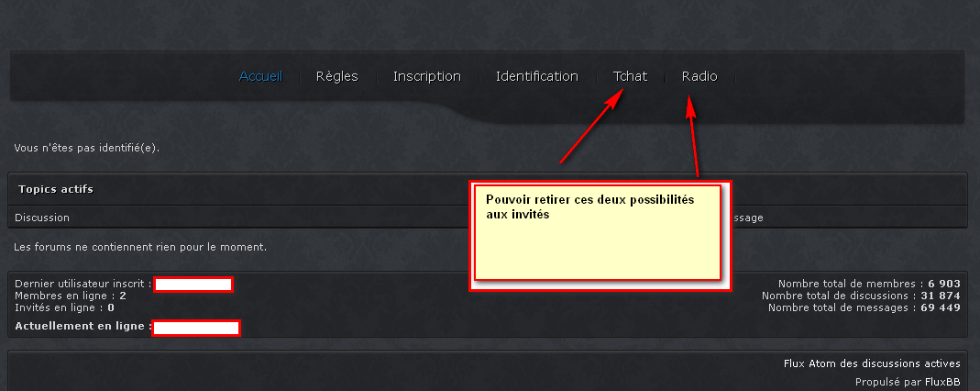Click the Discussion column header
This screenshot has width=980, height=391.
point(42,218)
